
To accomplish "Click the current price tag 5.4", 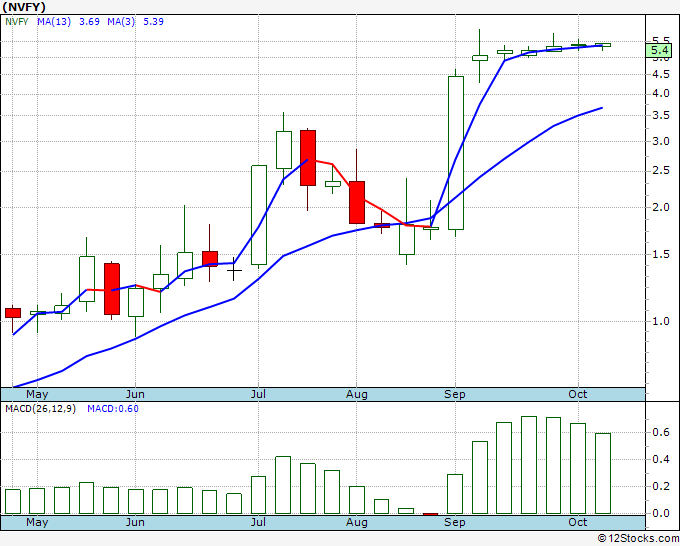I will (659, 50).
